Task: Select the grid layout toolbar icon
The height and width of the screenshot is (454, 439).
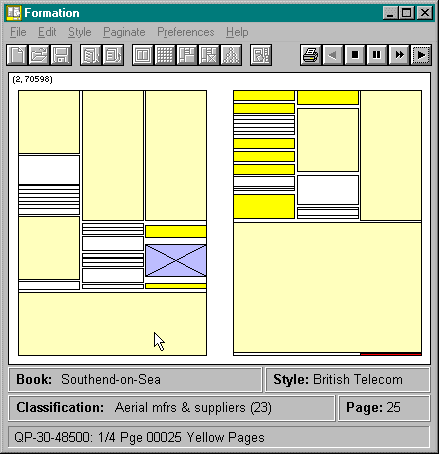Action: click(165, 55)
